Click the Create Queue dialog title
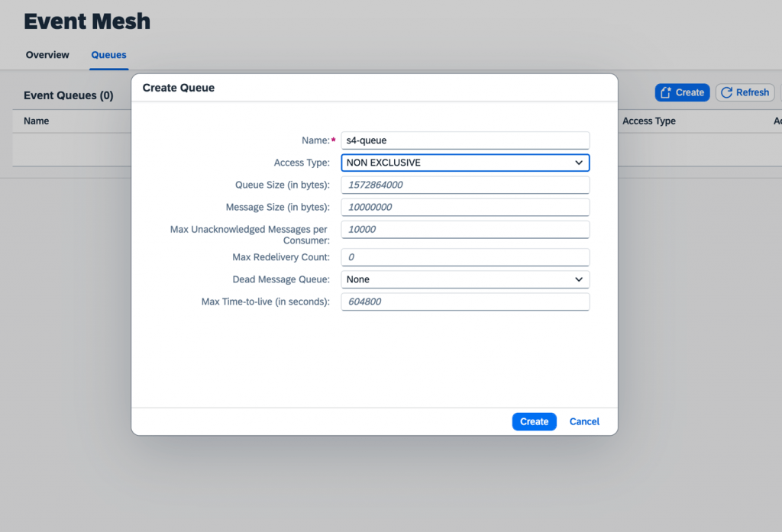The width and height of the screenshot is (782, 532). [x=179, y=88]
